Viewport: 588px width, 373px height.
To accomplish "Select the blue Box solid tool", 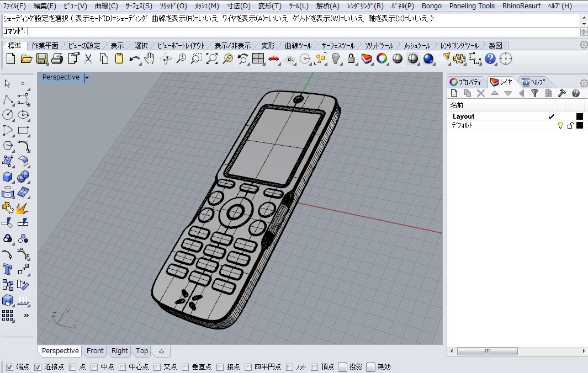I will pos(8,177).
